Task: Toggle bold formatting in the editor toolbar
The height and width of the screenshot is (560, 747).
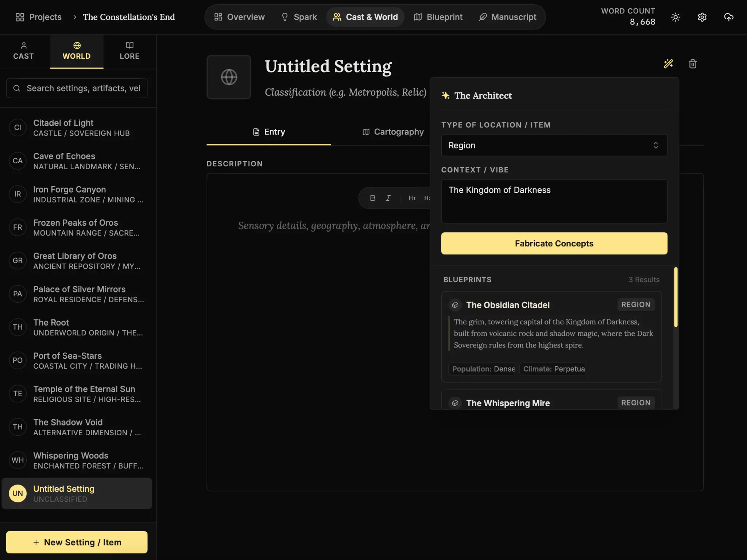Action: (x=373, y=198)
